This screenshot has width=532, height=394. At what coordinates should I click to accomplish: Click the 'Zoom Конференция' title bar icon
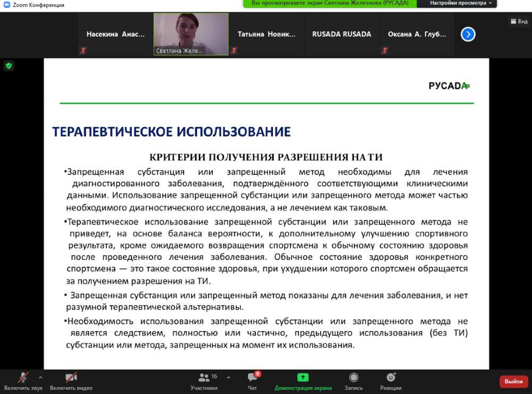7,5
